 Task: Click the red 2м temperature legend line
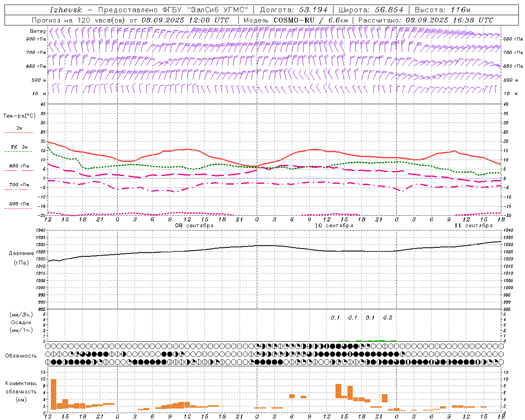(x=19, y=133)
